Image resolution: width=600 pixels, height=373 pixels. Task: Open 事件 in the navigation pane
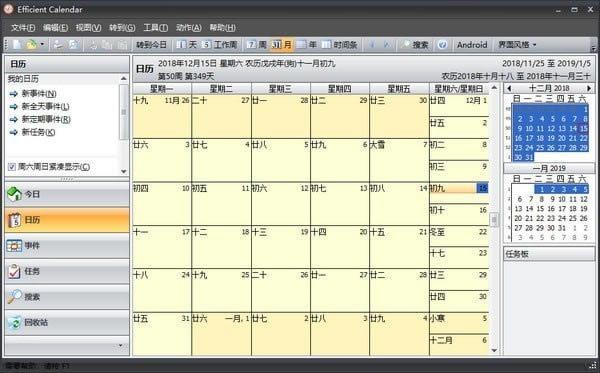click(x=67, y=246)
